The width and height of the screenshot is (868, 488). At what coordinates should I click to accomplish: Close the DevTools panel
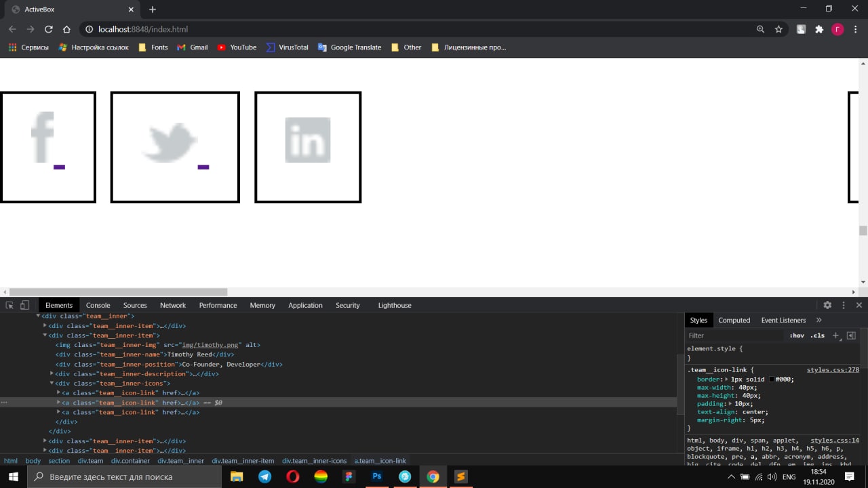pyautogui.click(x=859, y=305)
